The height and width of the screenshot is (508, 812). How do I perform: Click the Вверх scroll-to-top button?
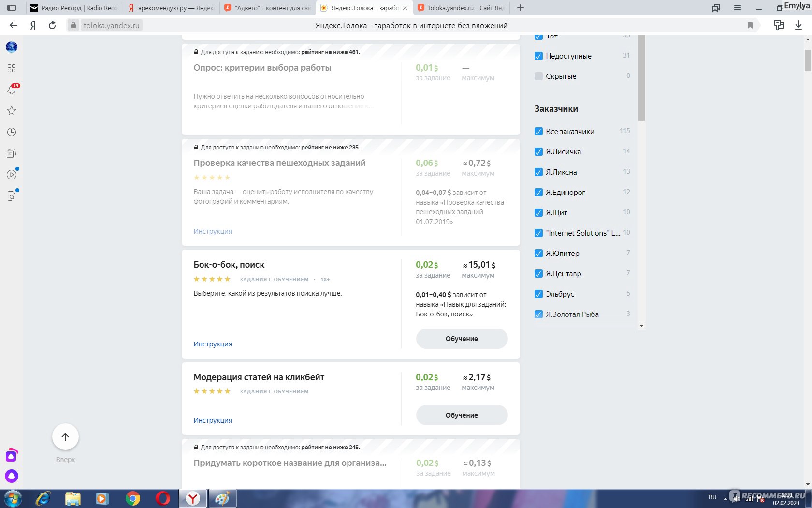(x=65, y=437)
